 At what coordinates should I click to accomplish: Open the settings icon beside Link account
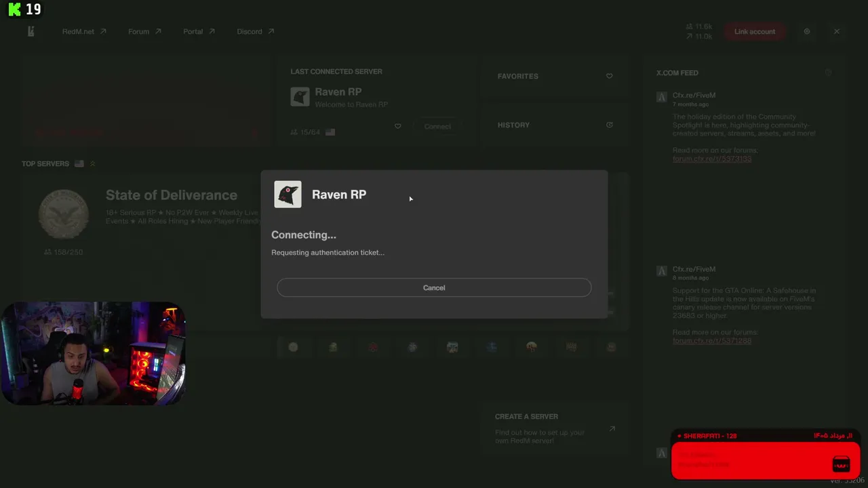806,31
